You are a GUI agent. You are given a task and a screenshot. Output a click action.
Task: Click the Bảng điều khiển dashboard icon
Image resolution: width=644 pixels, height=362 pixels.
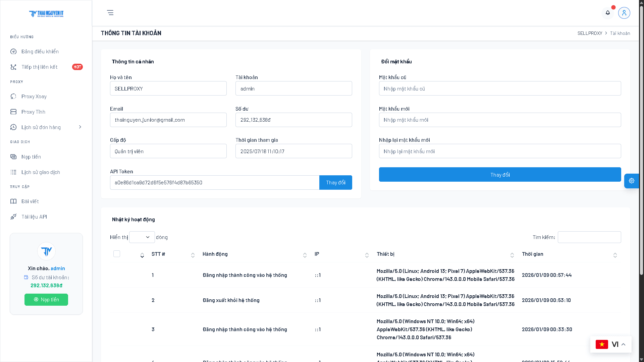(x=13, y=51)
